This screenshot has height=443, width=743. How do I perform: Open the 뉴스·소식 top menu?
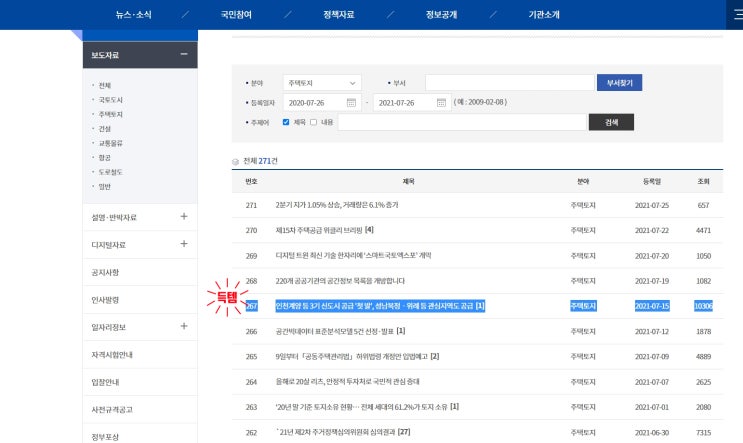(x=134, y=15)
